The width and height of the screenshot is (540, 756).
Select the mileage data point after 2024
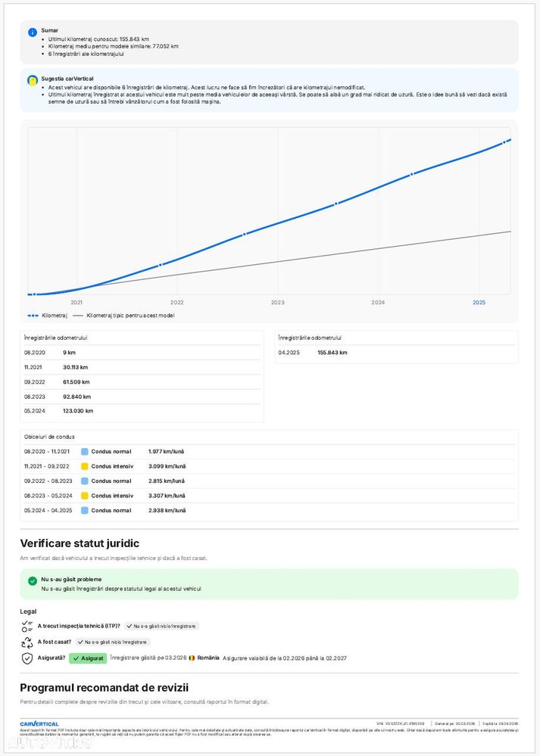pos(412,174)
